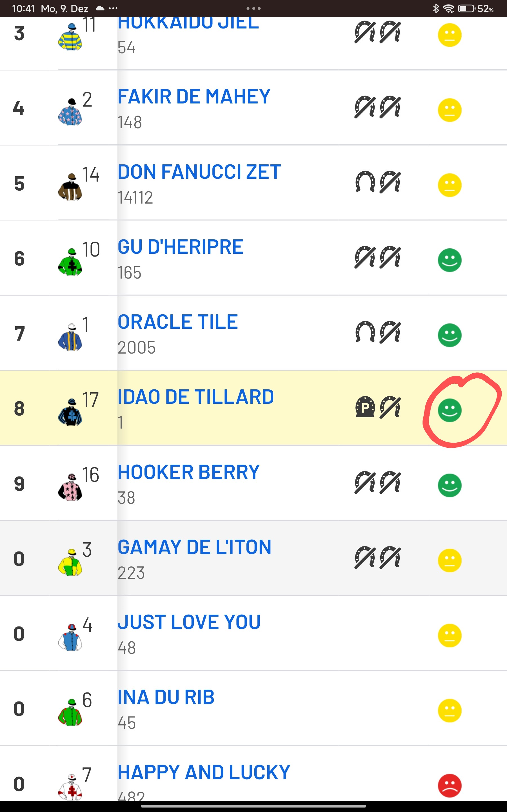Tap the green smiley for HOOKER BERRY
The height and width of the screenshot is (812, 507).
click(x=450, y=485)
